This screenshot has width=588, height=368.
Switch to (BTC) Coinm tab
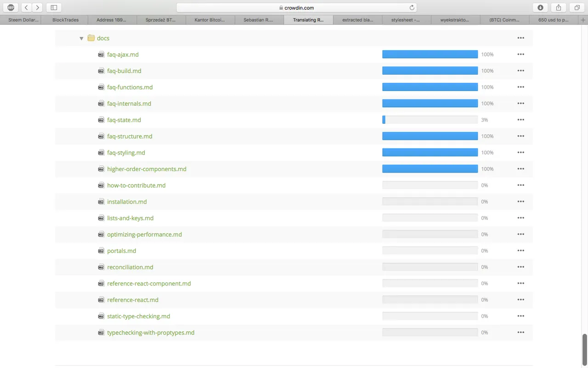(504, 20)
